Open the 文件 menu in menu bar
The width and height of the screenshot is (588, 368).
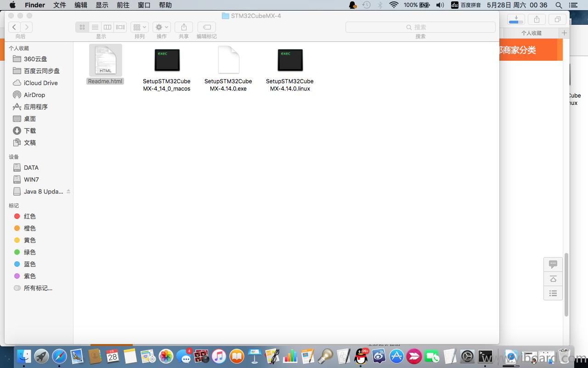pyautogui.click(x=60, y=5)
